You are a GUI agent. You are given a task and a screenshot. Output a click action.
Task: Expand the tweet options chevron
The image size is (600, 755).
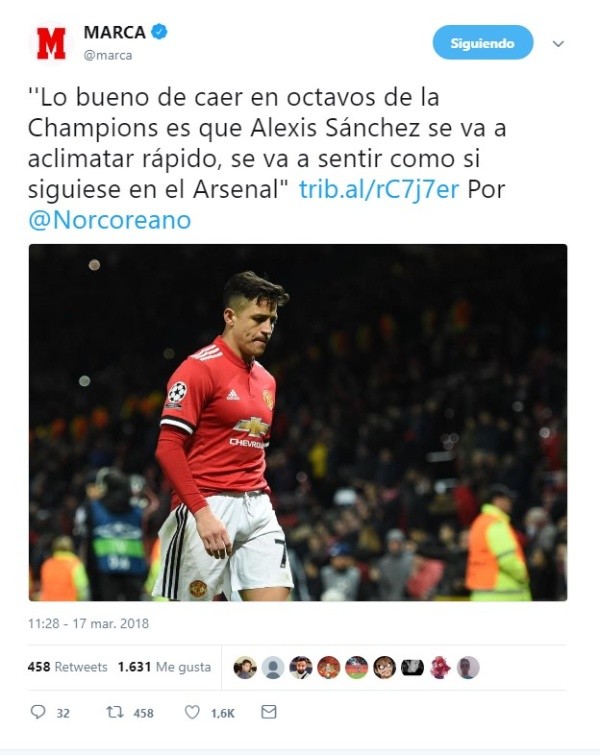558,44
